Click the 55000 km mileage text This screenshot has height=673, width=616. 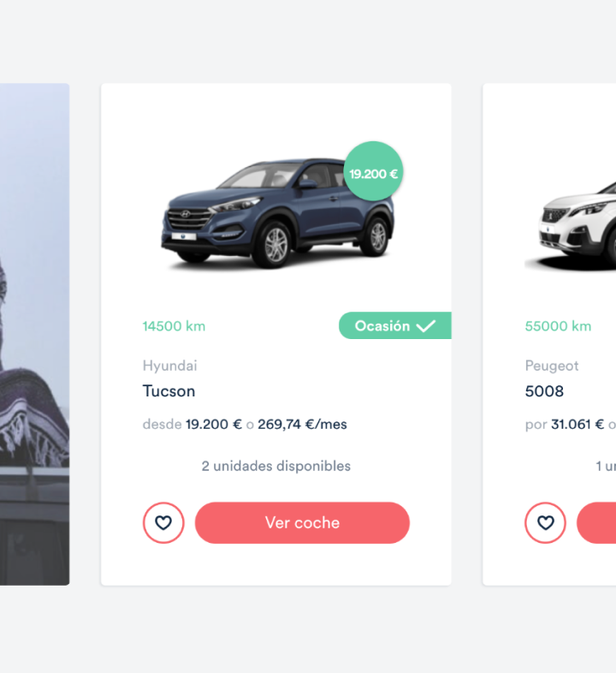tap(558, 326)
